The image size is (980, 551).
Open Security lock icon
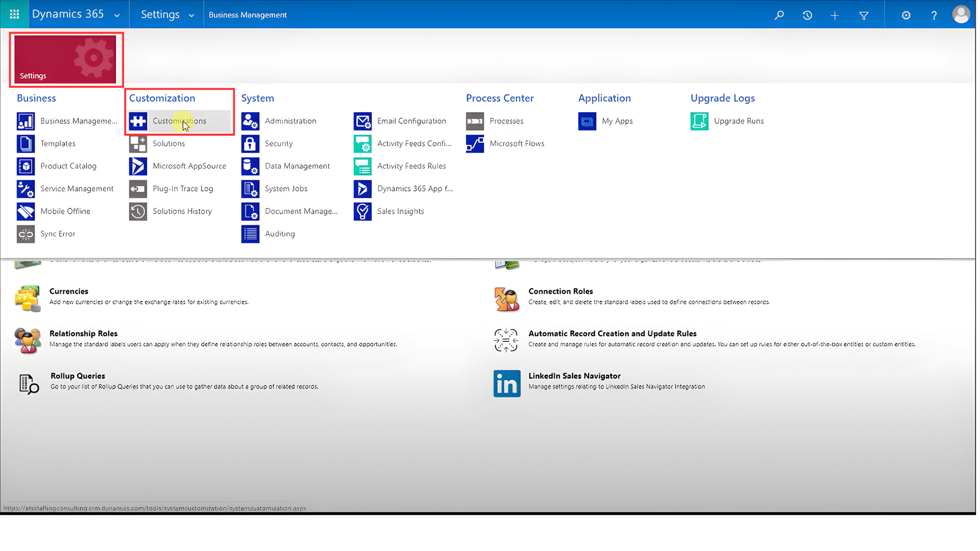pos(250,143)
